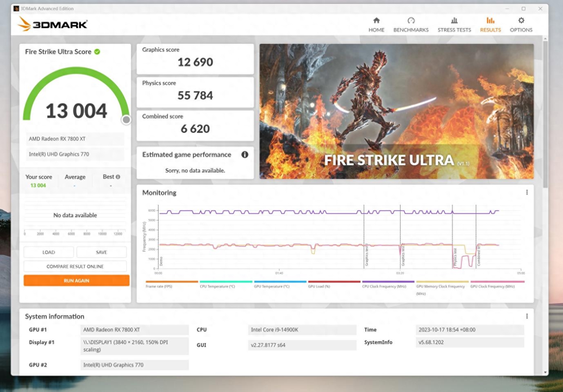The height and width of the screenshot is (392, 563).
Task: Click the score gauge end handle
Action: pyautogui.click(x=126, y=120)
